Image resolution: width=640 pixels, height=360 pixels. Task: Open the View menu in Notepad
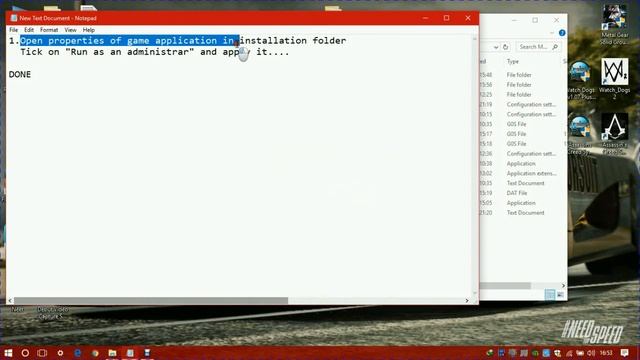click(70, 30)
